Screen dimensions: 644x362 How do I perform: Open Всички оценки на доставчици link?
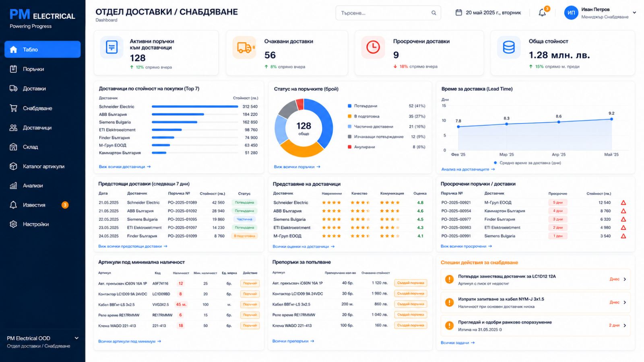click(303, 247)
